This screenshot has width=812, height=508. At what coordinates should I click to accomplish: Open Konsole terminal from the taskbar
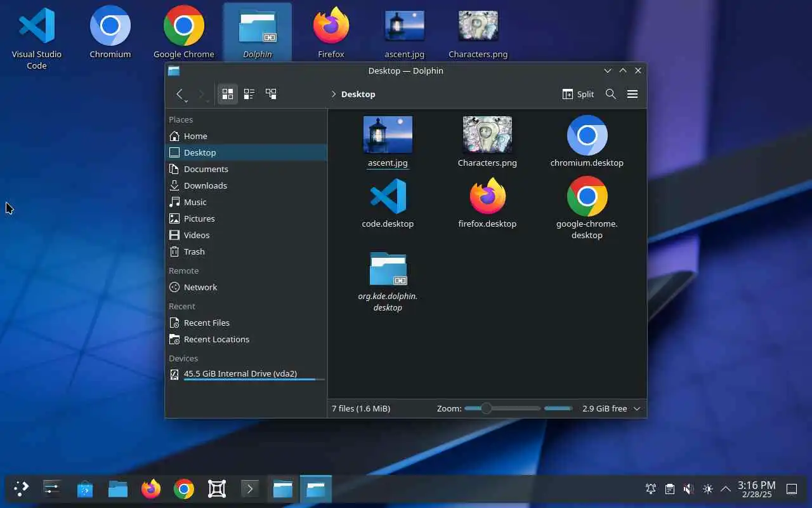[250, 489]
